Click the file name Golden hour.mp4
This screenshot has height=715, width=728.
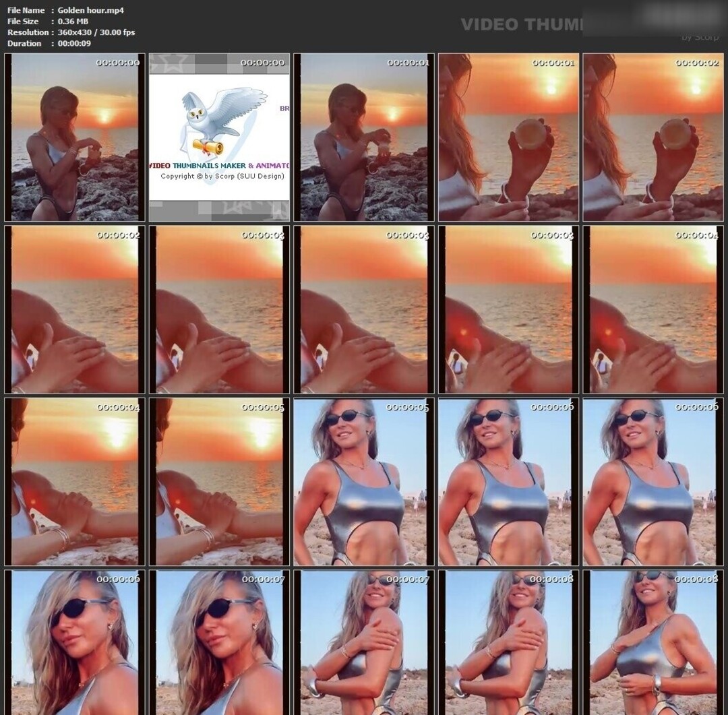(82, 10)
